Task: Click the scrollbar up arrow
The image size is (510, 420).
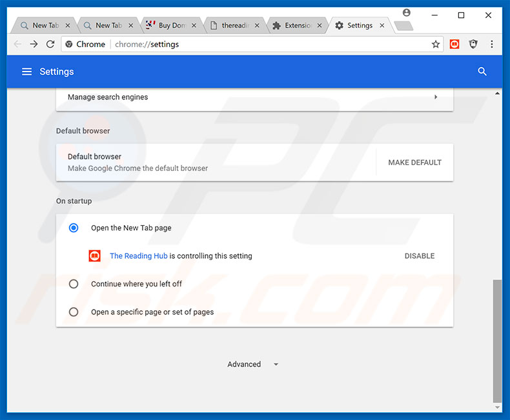Action: point(497,94)
